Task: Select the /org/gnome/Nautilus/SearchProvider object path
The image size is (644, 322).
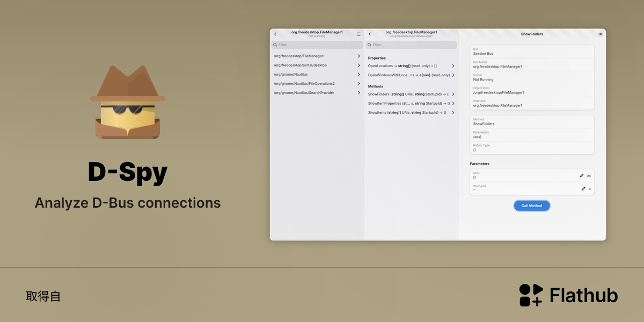Action: coord(317,93)
